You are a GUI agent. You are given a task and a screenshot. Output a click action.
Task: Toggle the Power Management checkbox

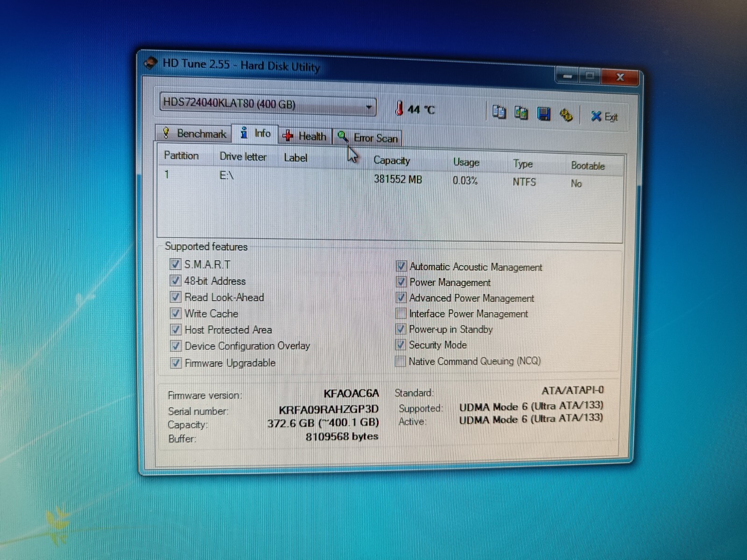401,282
